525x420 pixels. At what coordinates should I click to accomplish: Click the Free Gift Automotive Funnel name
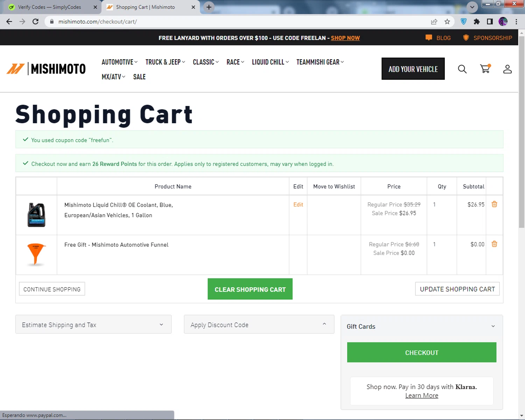116,245
